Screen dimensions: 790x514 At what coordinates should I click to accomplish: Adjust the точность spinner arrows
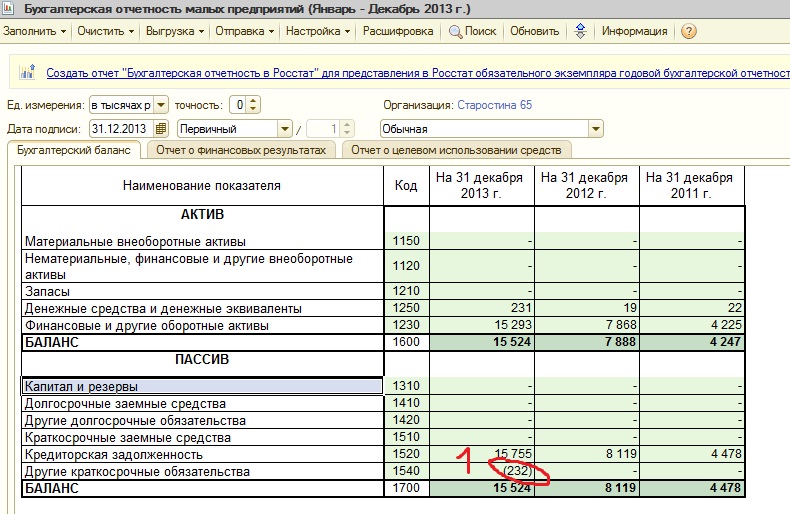coord(253,105)
